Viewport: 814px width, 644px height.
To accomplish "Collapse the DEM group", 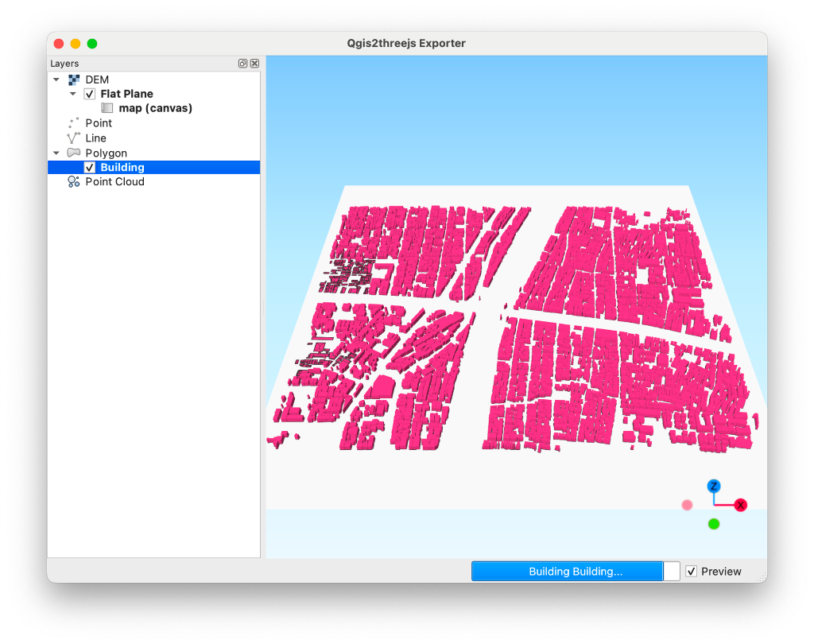I will pos(56,80).
